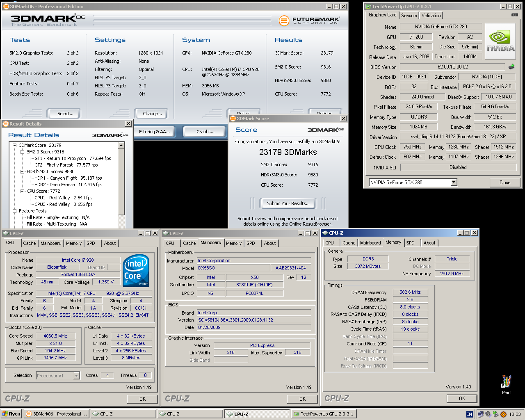The image size is (525, 420).
Task: Open the Start menu (Пуск) button
Action: (x=11, y=414)
